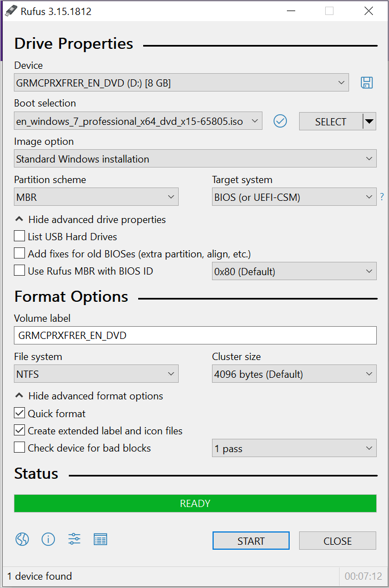Expand the SELECT button dropdown arrow
Viewport: 389px width, 588px height.
point(370,121)
